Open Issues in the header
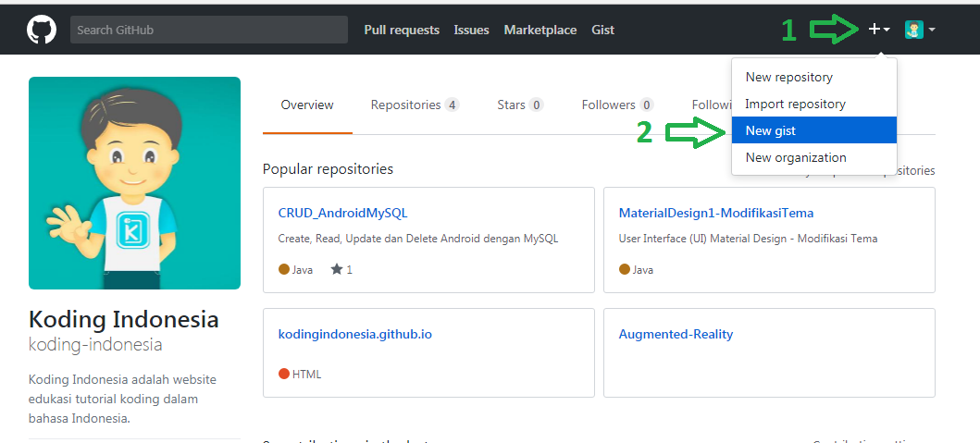This screenshot has width=980, height=443. click(471, 30)
